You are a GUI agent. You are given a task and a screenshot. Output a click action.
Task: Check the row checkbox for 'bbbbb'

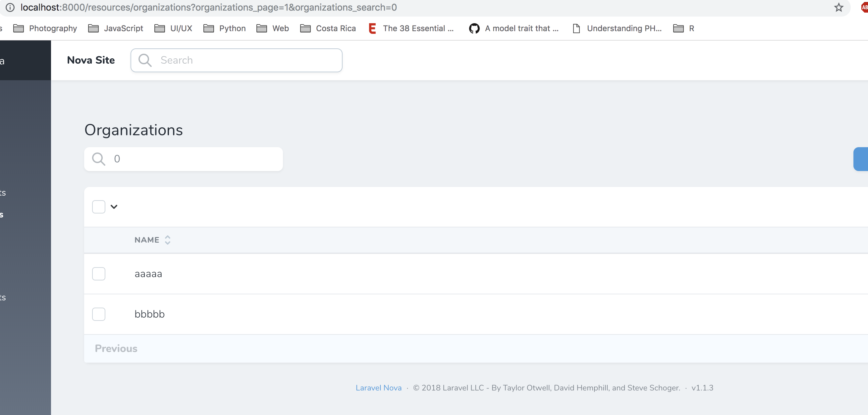point(98,314)
